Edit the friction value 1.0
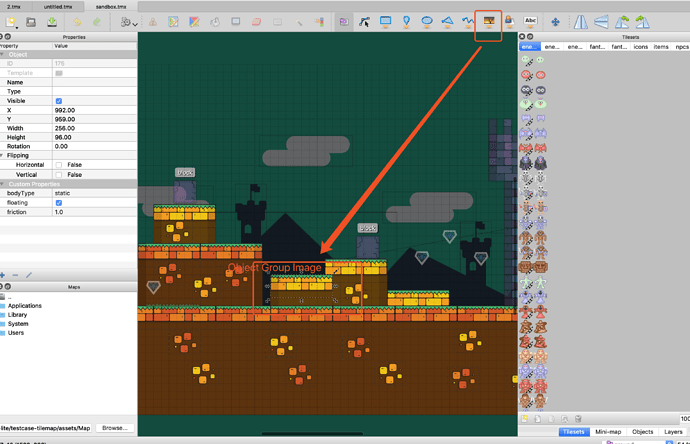Viewport: 690px width, 444px height. [x=95, y=212]
